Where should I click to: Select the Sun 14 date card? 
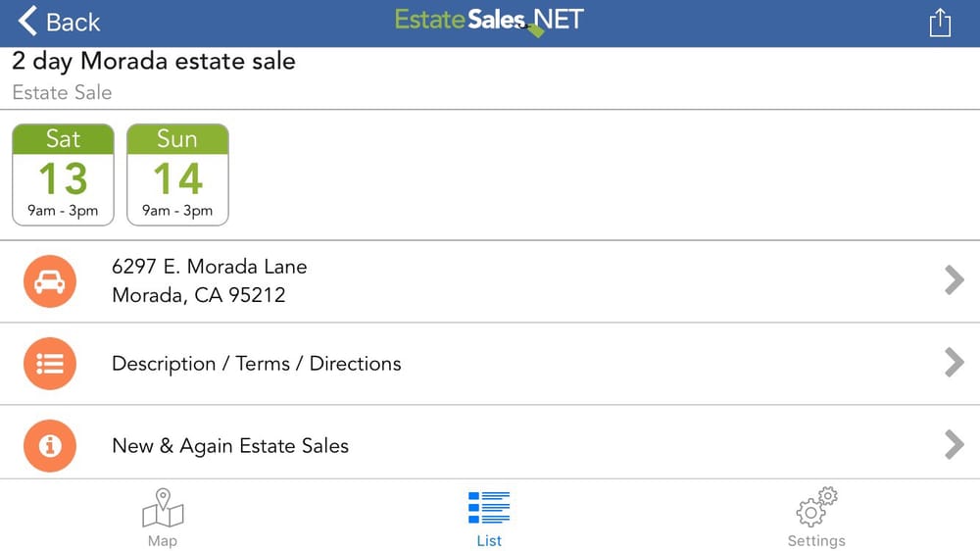coord(177,175)
